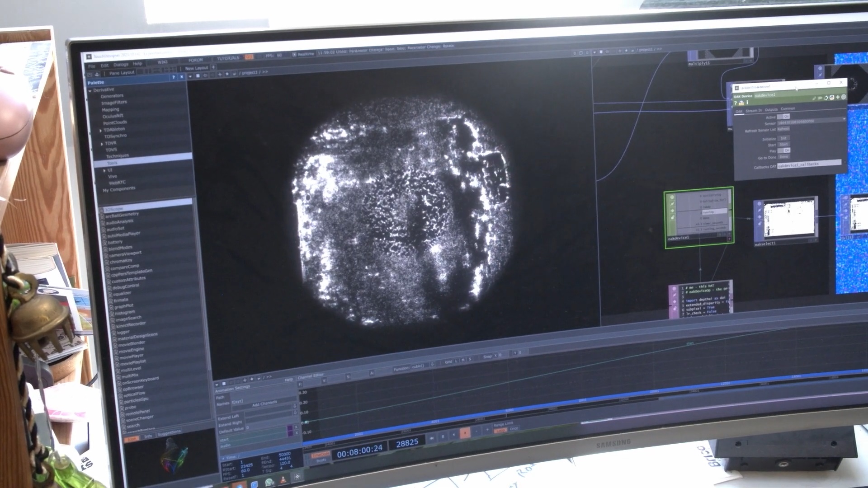Screen dimensions: 868x488
Task: Expand the TDVR folder arrow
Action: tap(102, 144)
